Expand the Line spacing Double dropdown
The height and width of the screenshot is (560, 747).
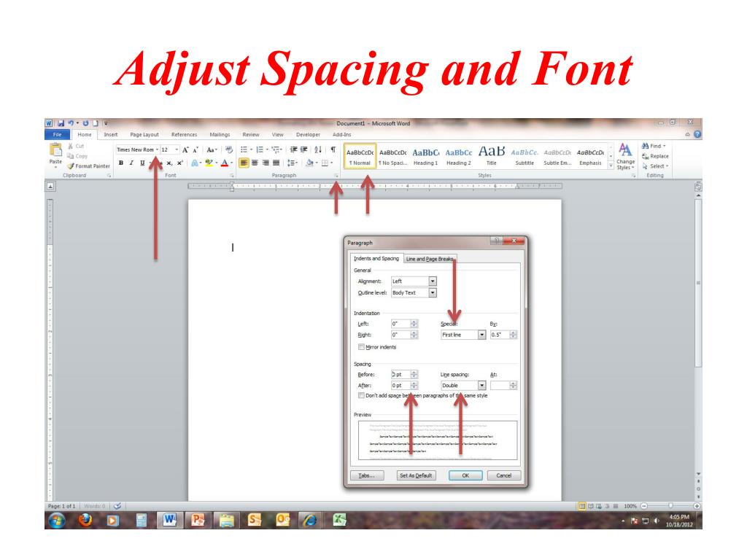[x=482, y=385]
